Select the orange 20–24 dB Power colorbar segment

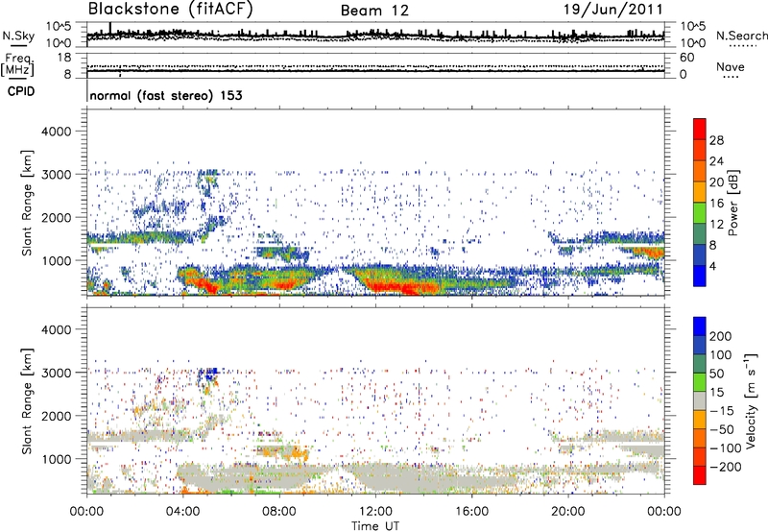click(700, 171)
